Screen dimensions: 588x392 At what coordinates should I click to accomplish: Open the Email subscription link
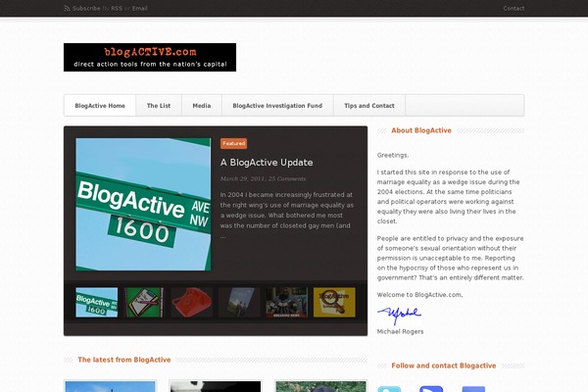[139, 8]
